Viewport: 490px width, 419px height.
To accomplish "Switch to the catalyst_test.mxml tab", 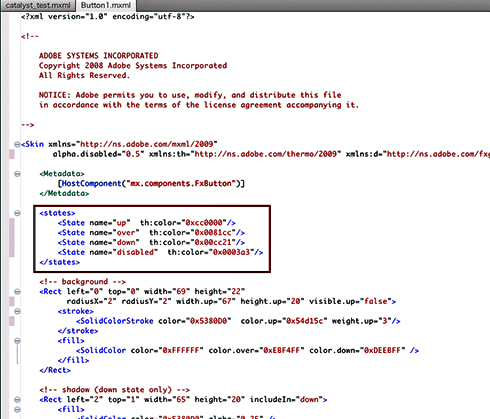I will (38, 5).
